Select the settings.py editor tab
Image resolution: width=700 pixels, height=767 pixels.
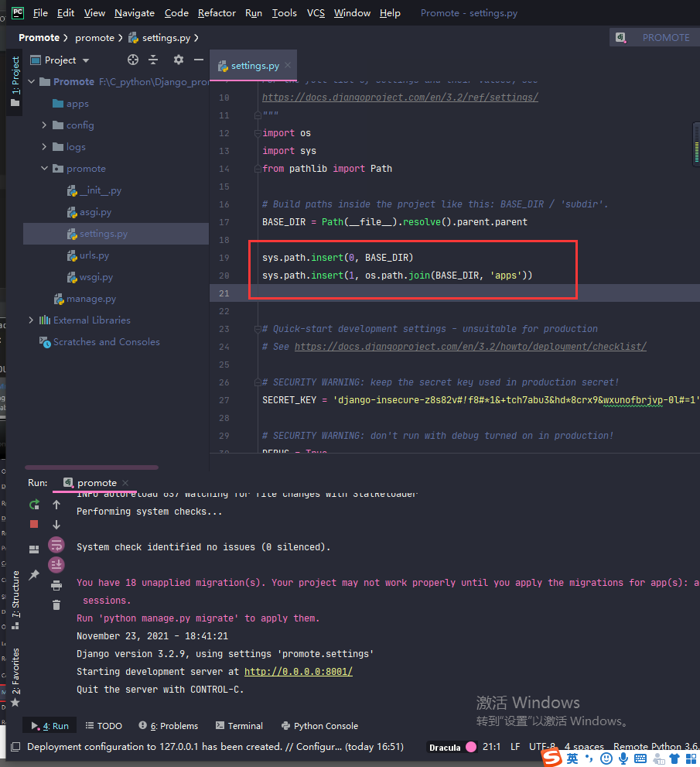[254, 66]
